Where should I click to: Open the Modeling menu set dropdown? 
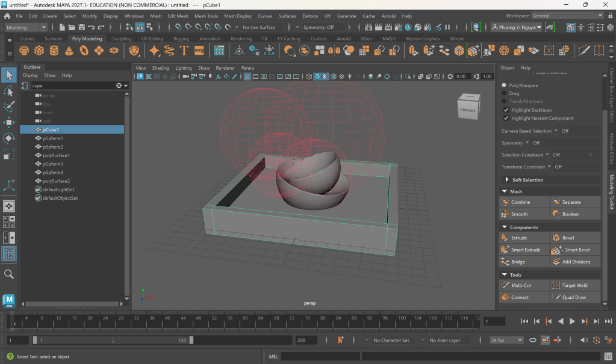[26, 27]
